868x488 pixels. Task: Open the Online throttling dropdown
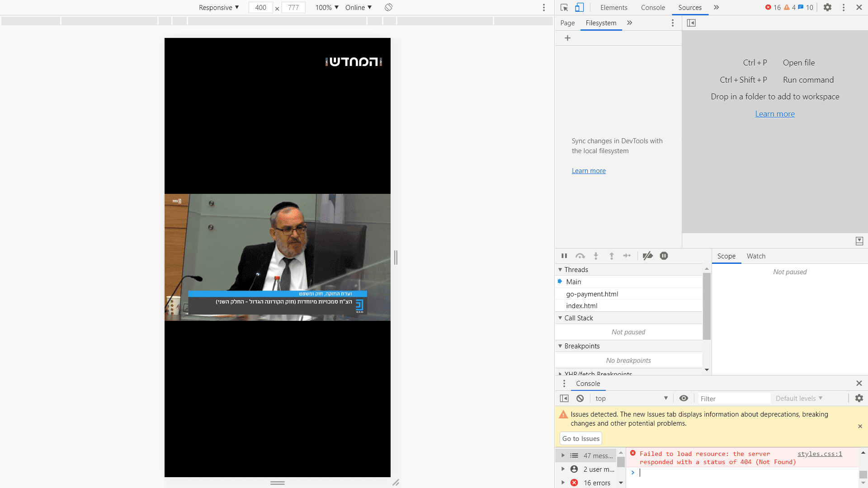(x=358, y=7)
